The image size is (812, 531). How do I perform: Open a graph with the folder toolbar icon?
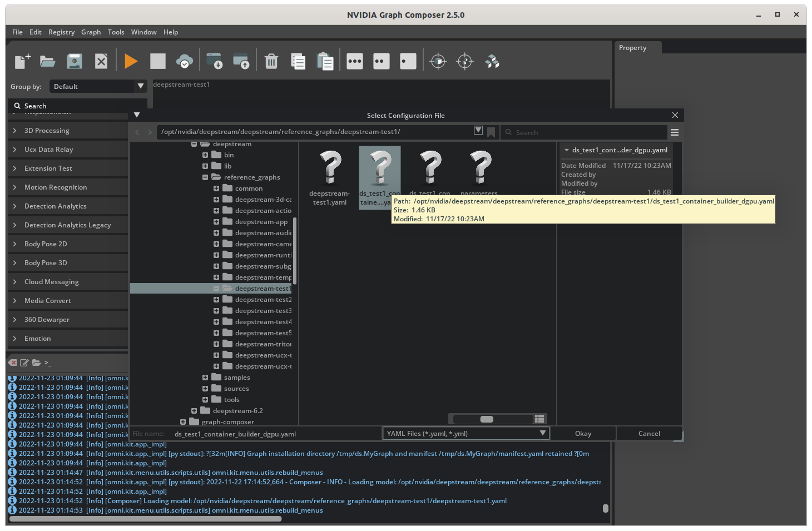pyautogui.click(x=48, y=61)
